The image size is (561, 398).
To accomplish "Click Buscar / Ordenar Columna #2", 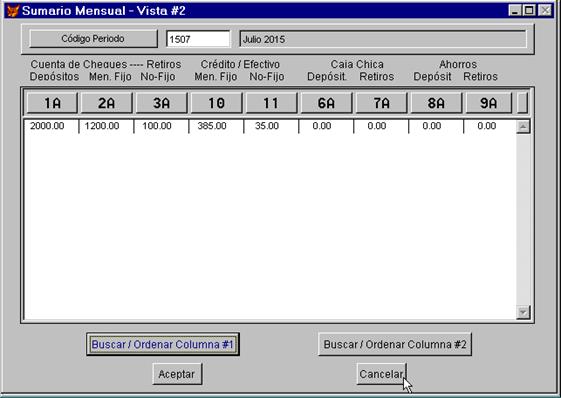I will point(395,344).
